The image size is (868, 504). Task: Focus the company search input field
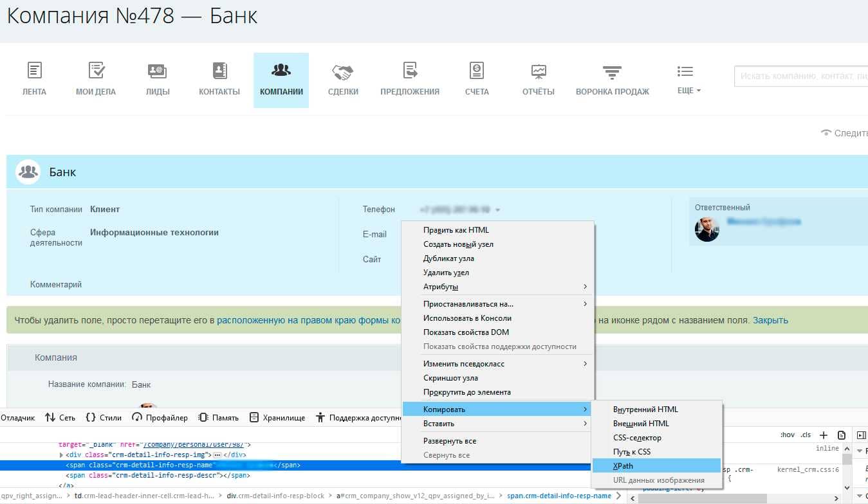[801, 76]
